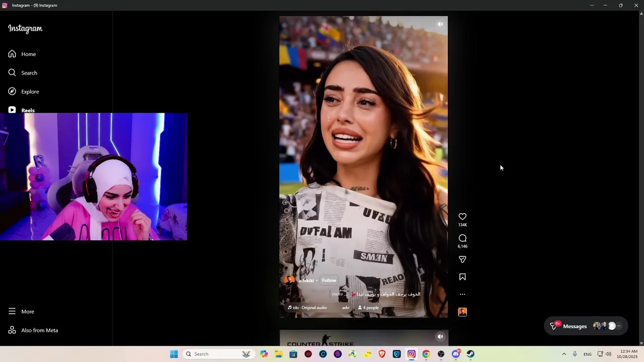This screenshot has height=362, width=644.
Task: Open the Messages floating panel
Action: tap(586, 326)
